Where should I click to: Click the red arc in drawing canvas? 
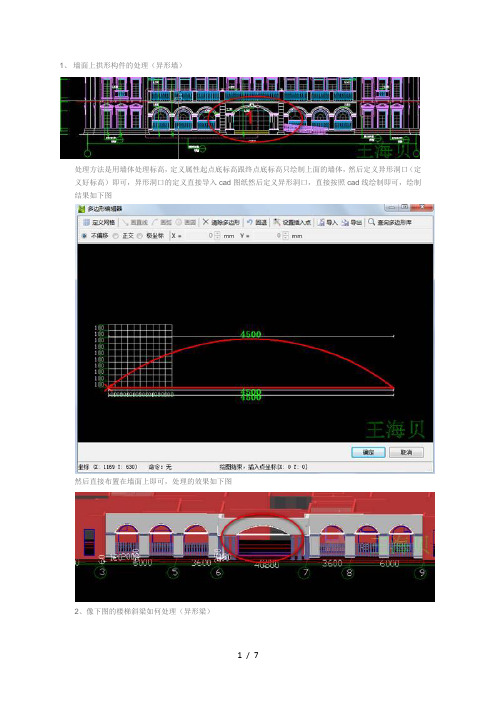(x=251, y=340)
